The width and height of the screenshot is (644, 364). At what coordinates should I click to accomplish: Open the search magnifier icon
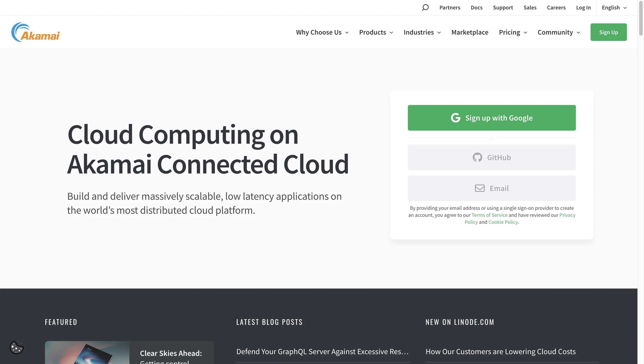425,7
